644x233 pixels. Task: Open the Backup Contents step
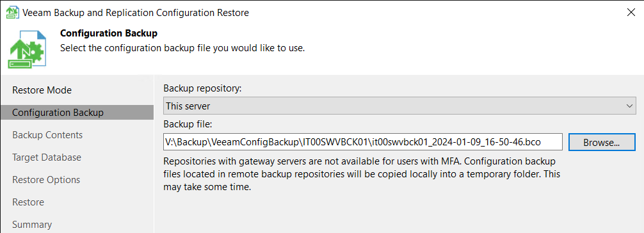tap(47, 135)
